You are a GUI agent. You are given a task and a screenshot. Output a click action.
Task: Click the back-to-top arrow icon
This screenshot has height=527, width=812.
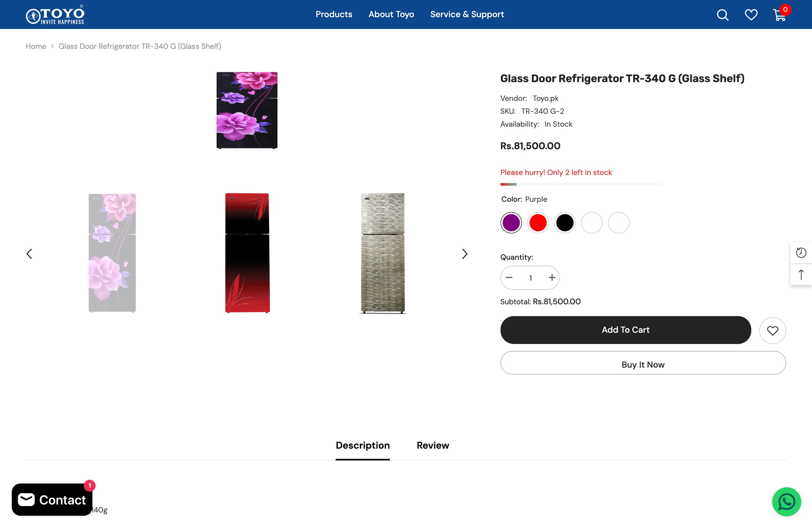801,275
